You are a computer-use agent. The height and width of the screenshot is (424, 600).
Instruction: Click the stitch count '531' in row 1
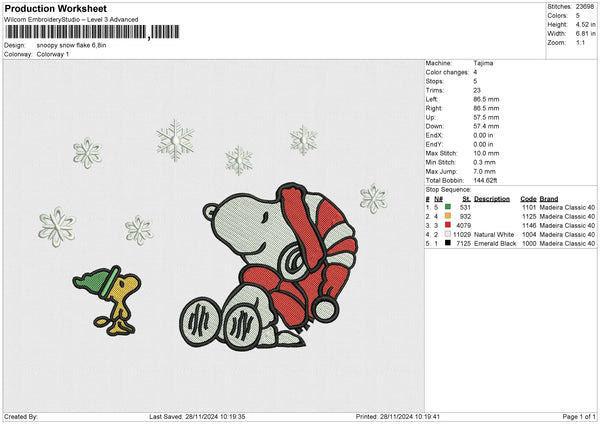pyautogui.click(x=465, y=207)
